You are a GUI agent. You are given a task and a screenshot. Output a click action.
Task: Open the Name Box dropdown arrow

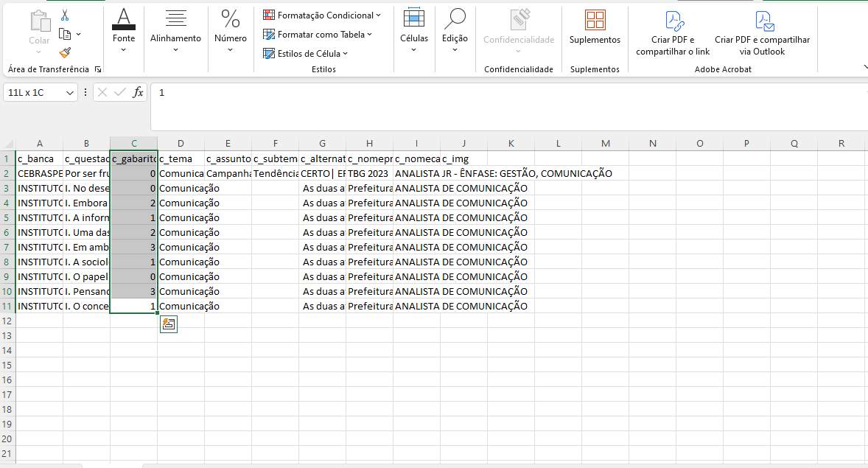(x=70, y=92)
